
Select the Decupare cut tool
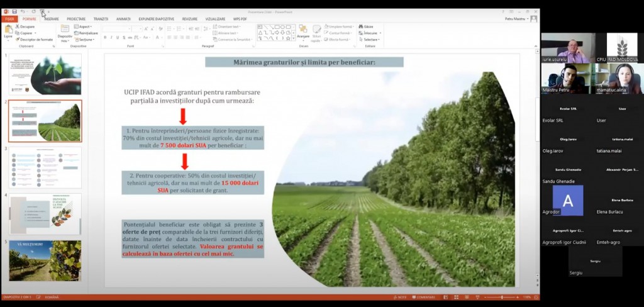[26, 26]
